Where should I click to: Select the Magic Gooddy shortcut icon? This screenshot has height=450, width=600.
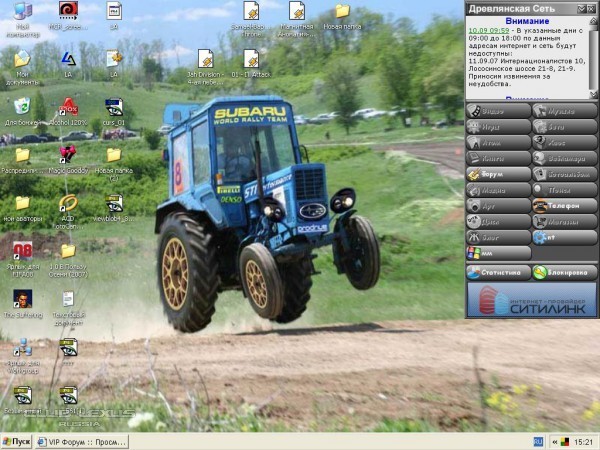pyautogui.click(x=68, y=160)
